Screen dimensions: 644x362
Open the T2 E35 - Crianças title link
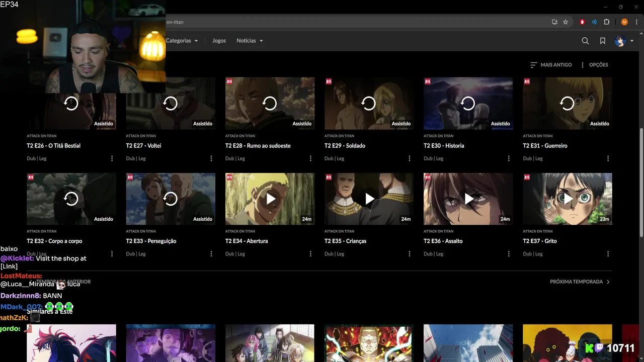click(x=345, y=241)
